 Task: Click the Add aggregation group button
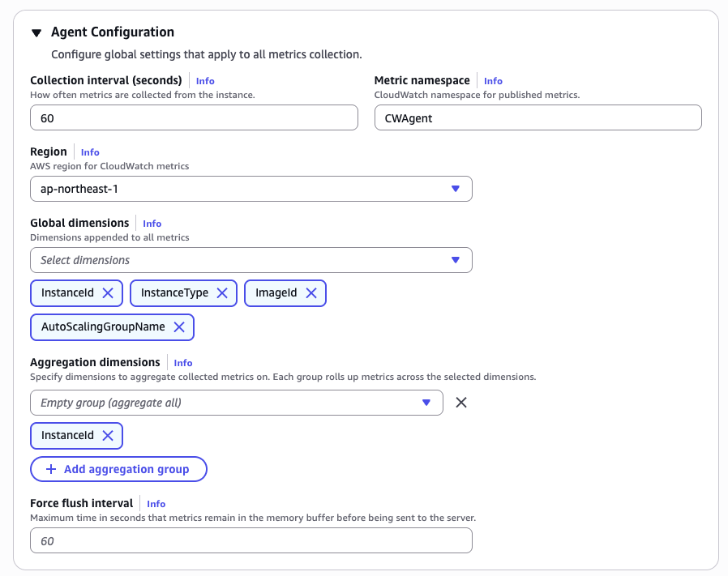pyautogui.click(x=118, y=469)
